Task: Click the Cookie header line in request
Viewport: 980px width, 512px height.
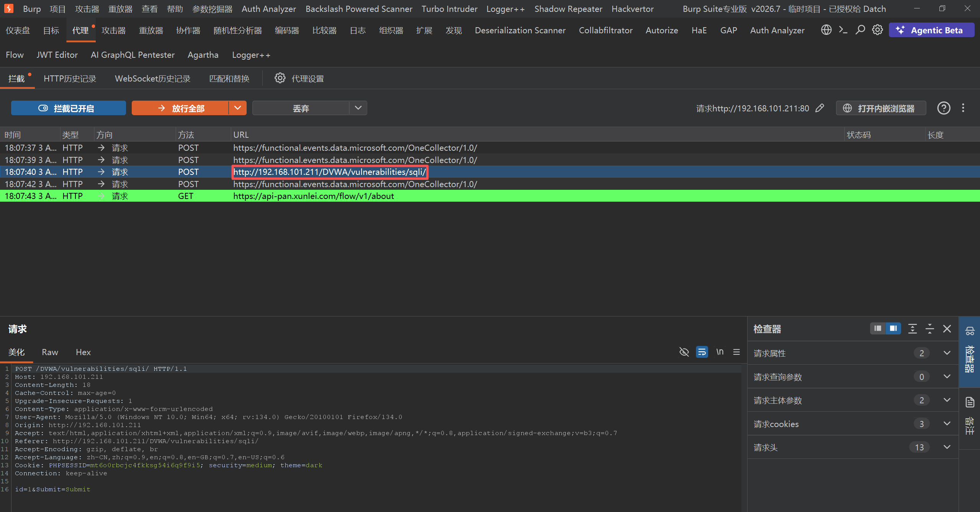Action: coord(169,465)
